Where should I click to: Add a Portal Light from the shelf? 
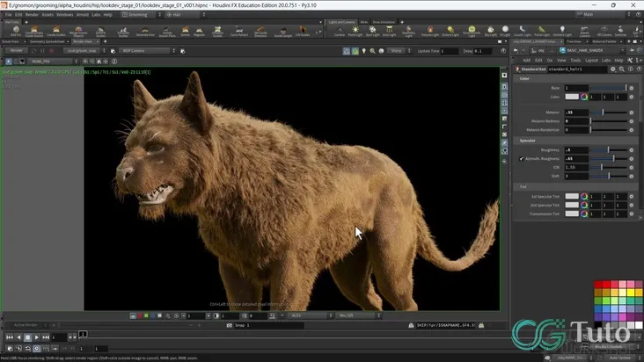coord(542,31)
